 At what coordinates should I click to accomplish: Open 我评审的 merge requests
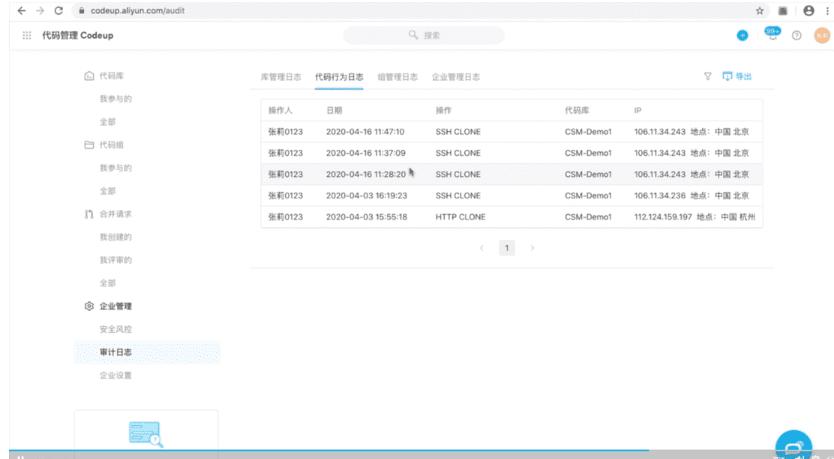coord(115,260)
